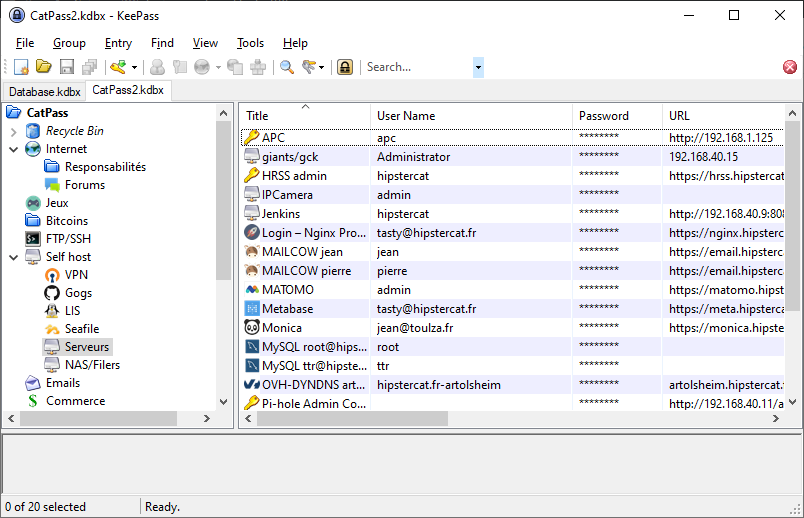Select the Commerce group

(x=75, y=401)
